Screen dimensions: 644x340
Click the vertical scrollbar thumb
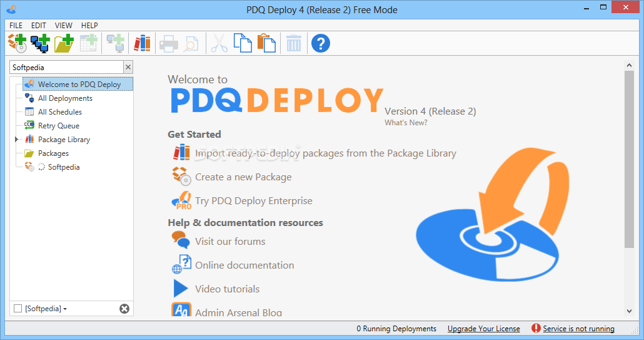point(629,159)
